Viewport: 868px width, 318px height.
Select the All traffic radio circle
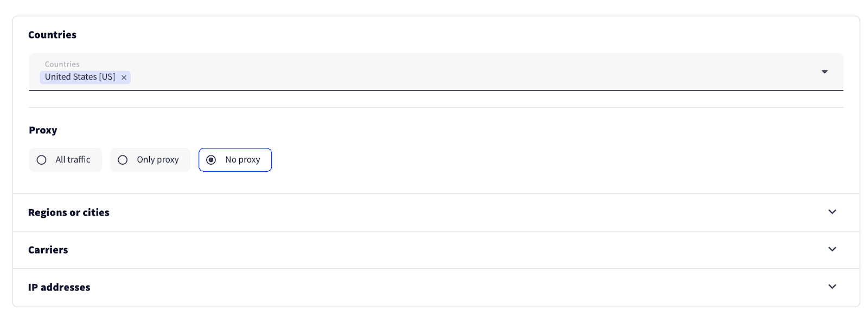point(41,160)
